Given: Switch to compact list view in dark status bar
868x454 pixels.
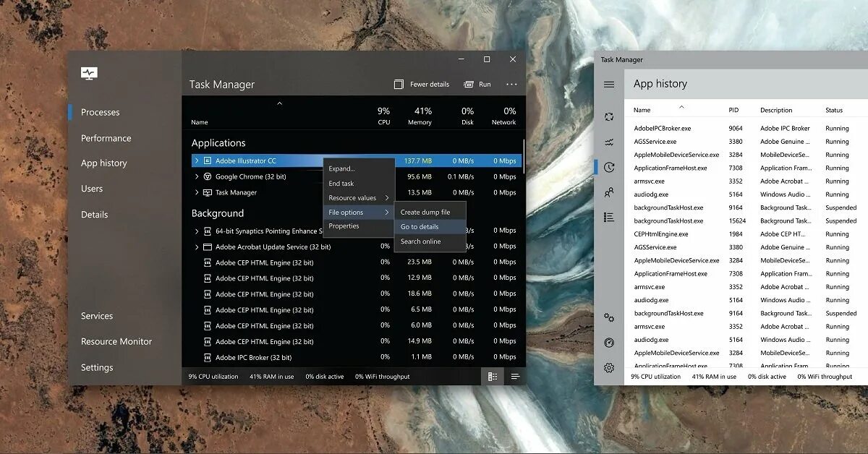Looking at the screenshot, I should (515, 377).
